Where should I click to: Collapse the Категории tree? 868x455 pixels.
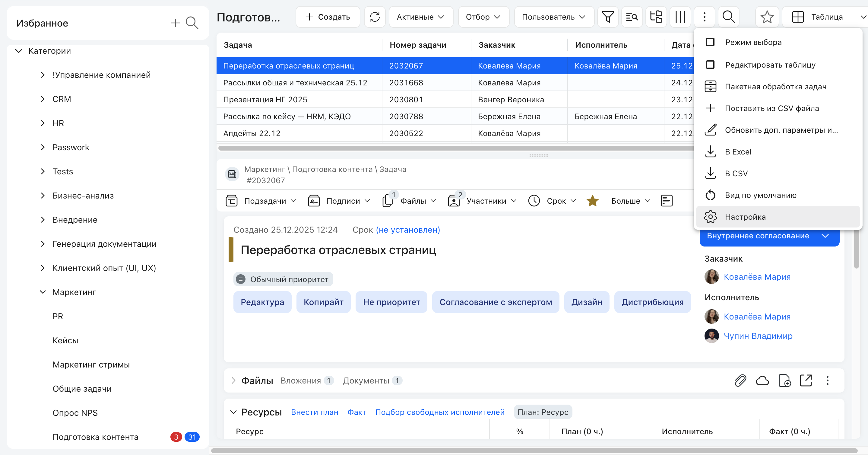pos(19,51)
